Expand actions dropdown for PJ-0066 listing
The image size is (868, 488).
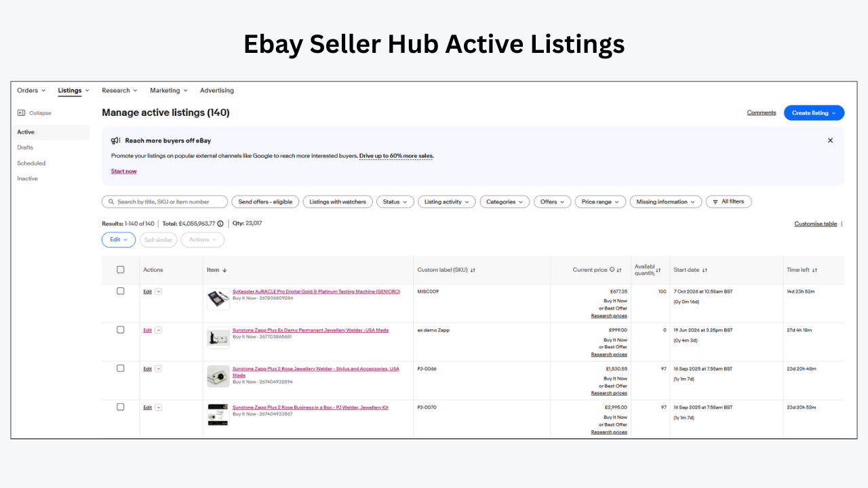point(158,369)
